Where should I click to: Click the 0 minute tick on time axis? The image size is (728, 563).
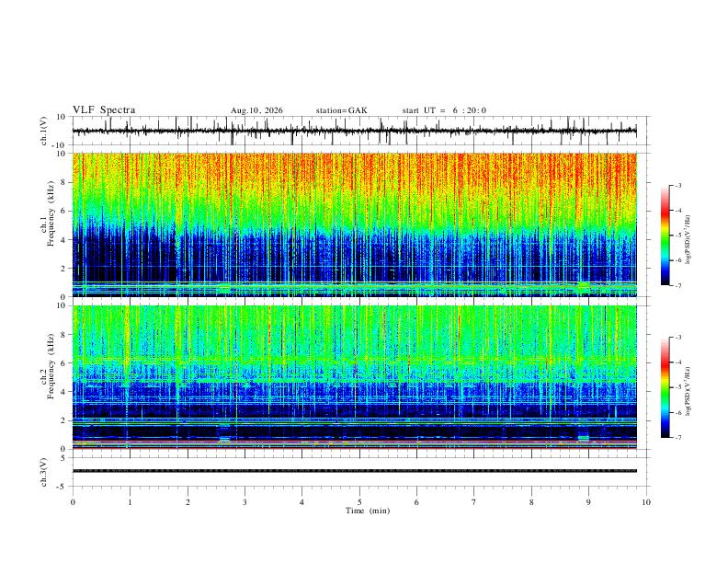click(x=73, y=502)
